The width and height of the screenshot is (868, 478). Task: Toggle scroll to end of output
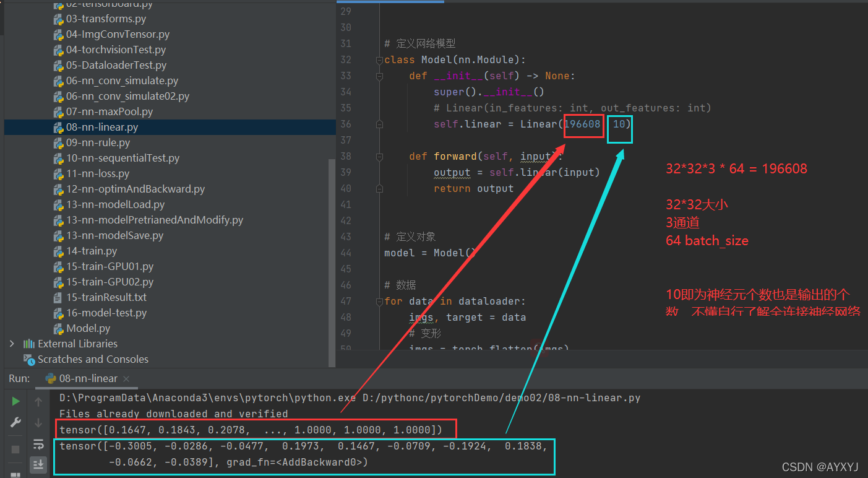pyautogui.click(x=38, y=464)
